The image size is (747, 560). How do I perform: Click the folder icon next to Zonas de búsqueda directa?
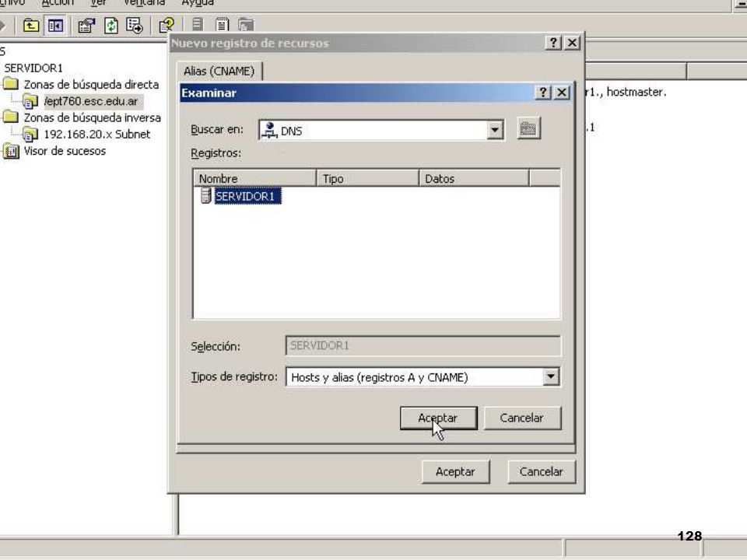tap(10, 84)
